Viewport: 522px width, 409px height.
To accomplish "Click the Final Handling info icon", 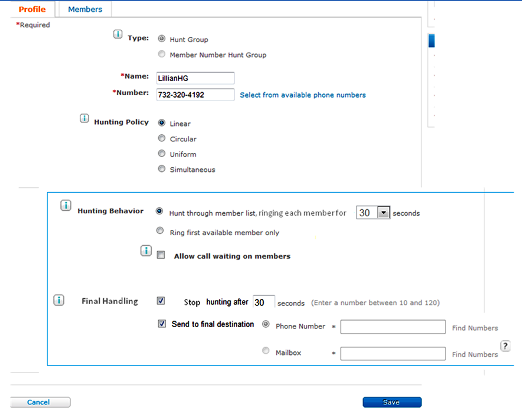I will (x=59, y=300).
